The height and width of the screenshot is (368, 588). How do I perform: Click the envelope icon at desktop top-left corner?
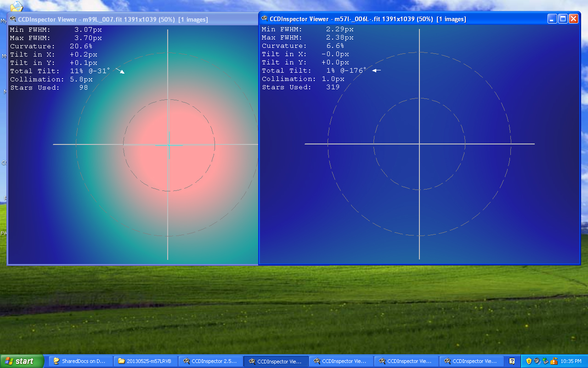17,6
